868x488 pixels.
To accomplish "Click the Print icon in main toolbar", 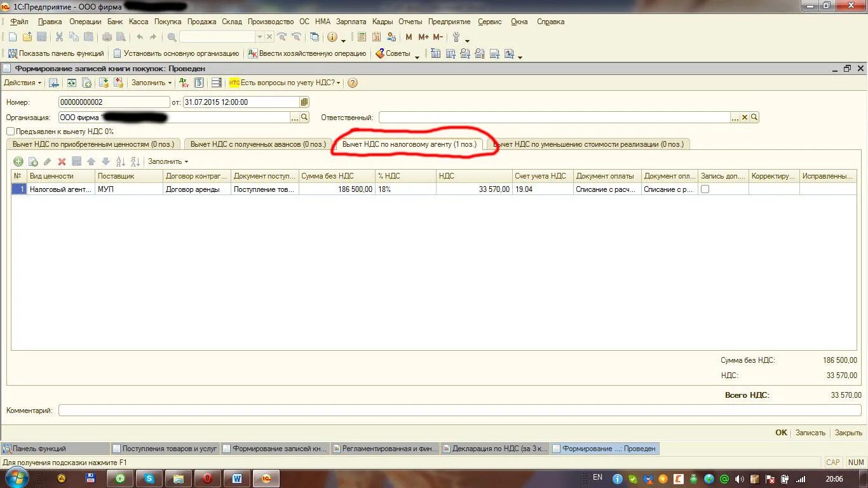I will tap(108, 37).
